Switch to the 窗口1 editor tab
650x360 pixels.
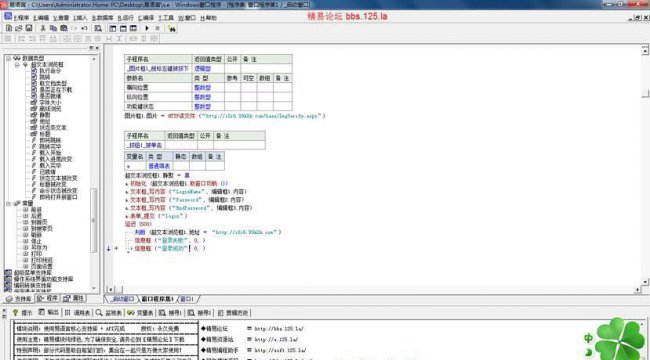(188, 299)
